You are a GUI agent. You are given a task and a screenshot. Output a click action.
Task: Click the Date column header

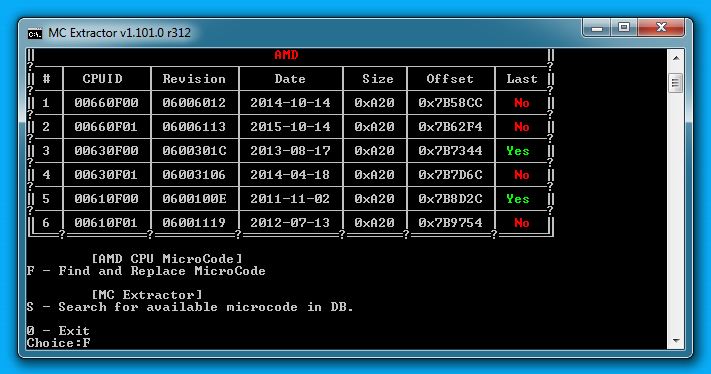pos(290,79)
